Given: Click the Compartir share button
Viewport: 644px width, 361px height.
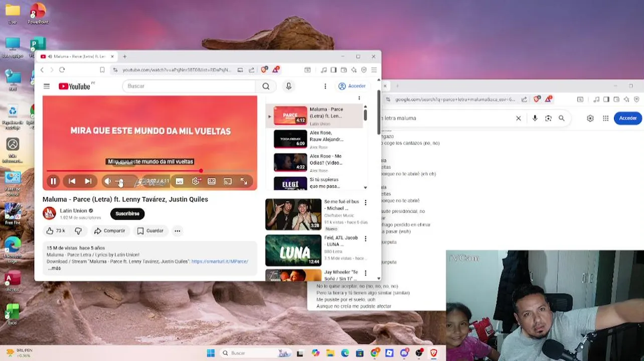Looking at the screenshot, I should (109, 231).
